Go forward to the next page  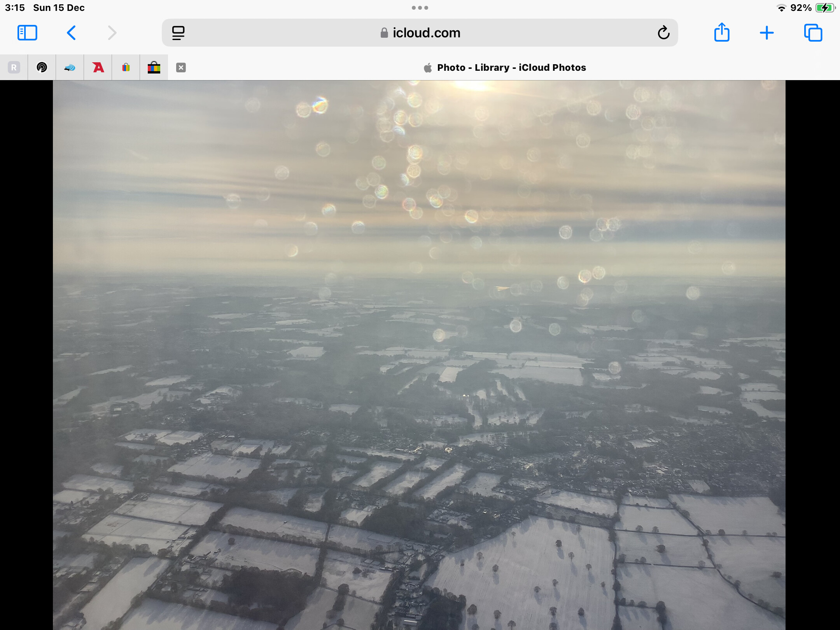[x=112, y=33]
